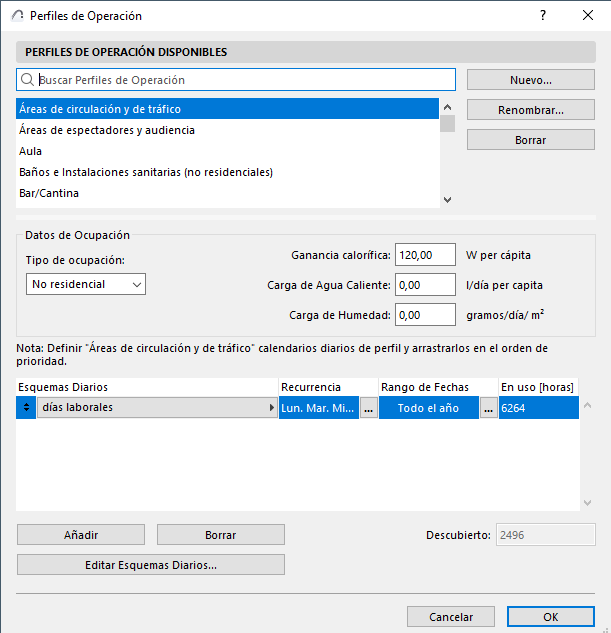Screen dimensions: 611x633
Task: Open the días laborales scheme dropdown
Action: 157,407
